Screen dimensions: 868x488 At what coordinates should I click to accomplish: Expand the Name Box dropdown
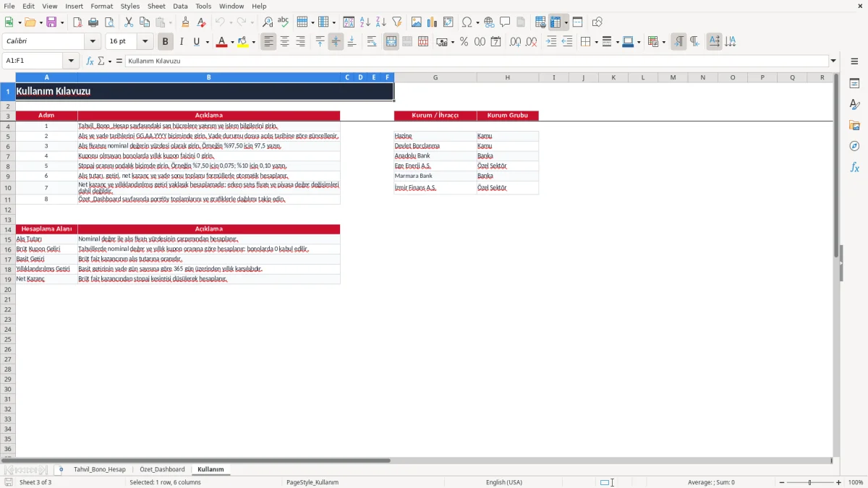pyautogui.click(x=71, y=61)
